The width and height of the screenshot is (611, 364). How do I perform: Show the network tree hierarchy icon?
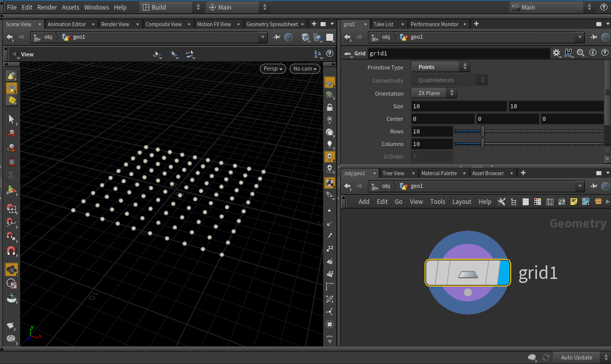pyautogui.click(x=514, y=201)
